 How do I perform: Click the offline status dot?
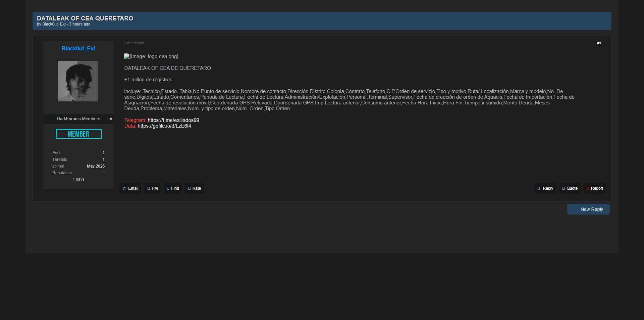point(111,119)
